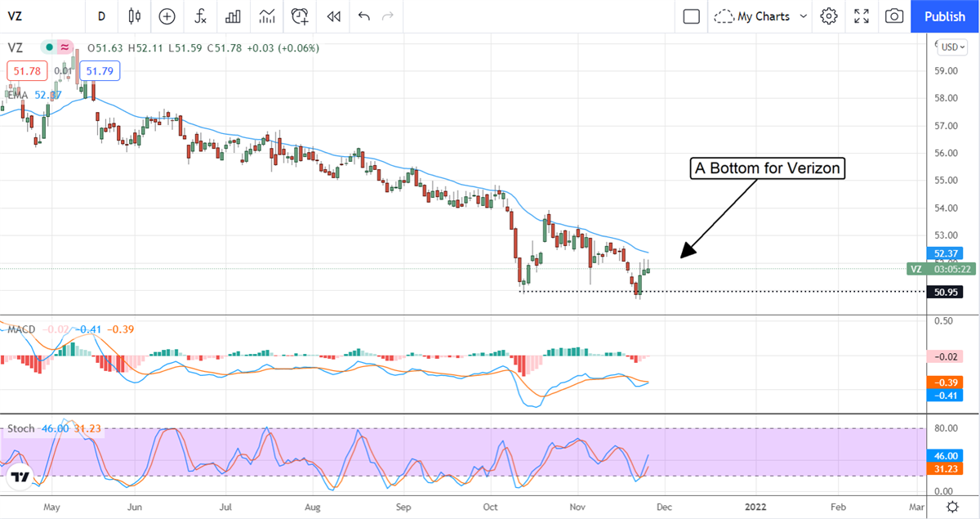Click the Publish button
980x519 pixels.
(x=945, y=16)
